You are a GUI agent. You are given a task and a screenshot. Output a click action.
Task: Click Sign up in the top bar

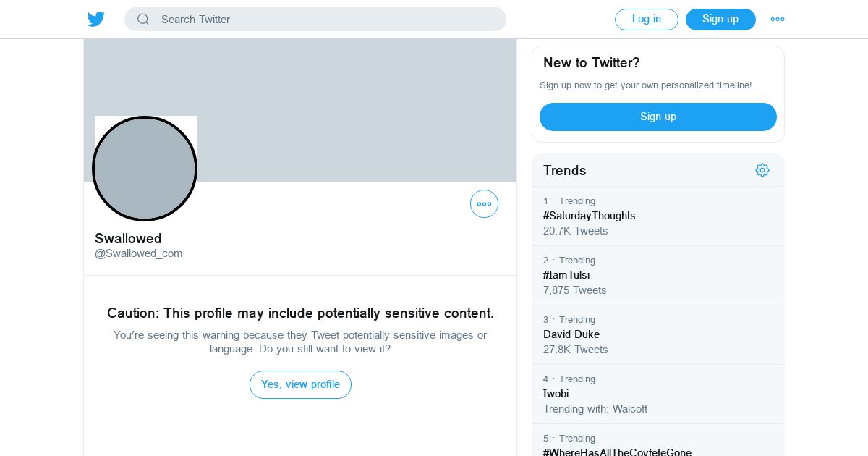(720, 20)
